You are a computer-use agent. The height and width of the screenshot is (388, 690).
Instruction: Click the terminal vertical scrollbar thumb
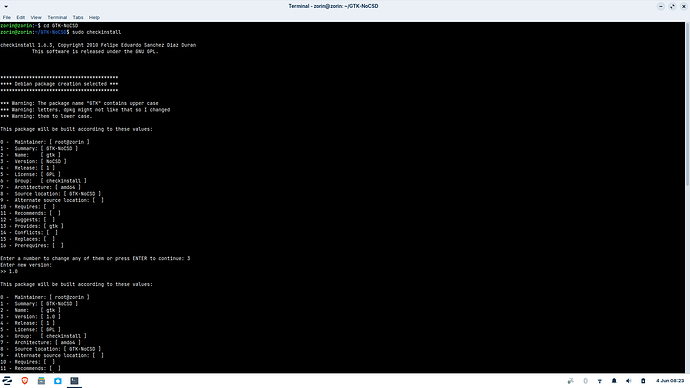687,103
